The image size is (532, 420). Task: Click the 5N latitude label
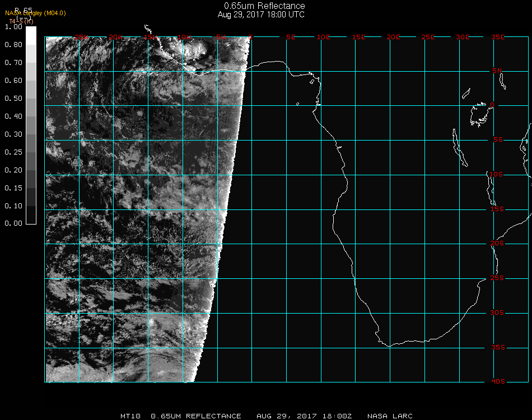(x=497, y=71)
